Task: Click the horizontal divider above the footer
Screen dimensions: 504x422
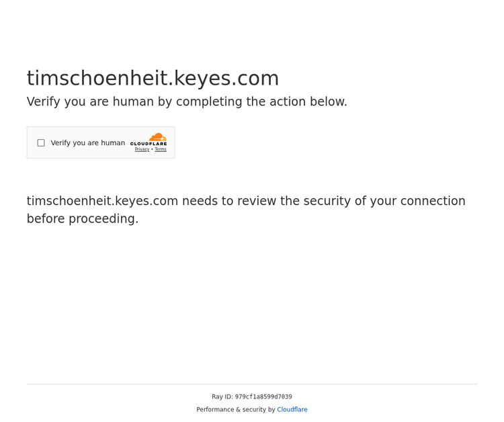Action: (252, 384)
